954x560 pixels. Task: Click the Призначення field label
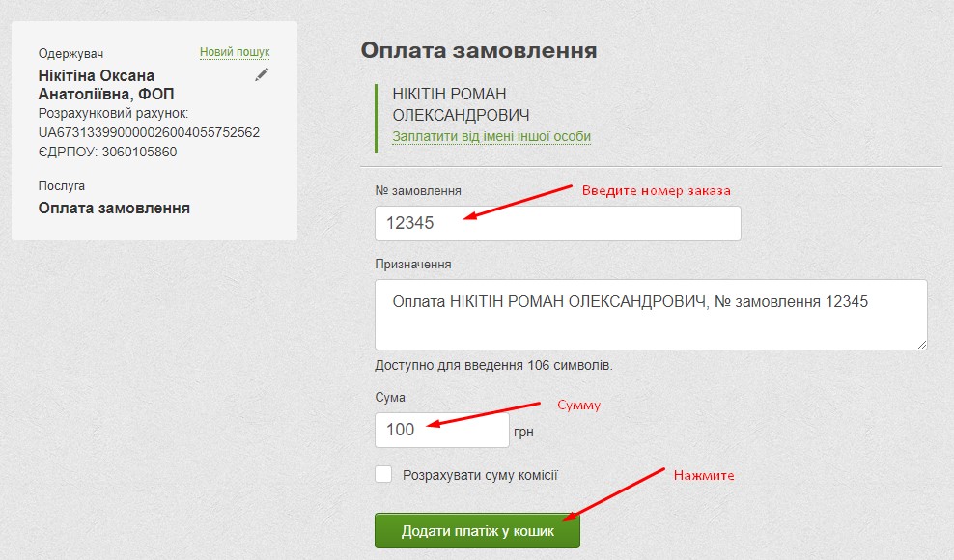[x=413, y=265]
